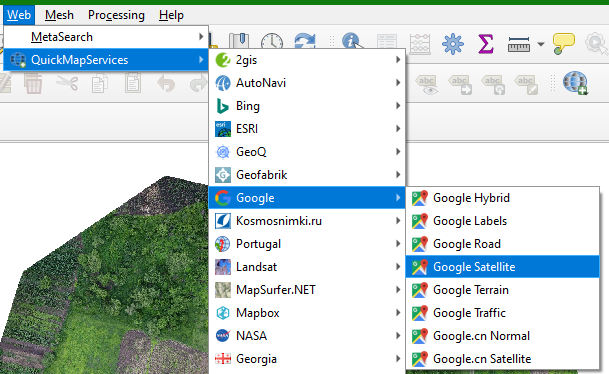Open Temporal Controller clock icon
This screenshot has width=609, height=374.
coord(272,41)
